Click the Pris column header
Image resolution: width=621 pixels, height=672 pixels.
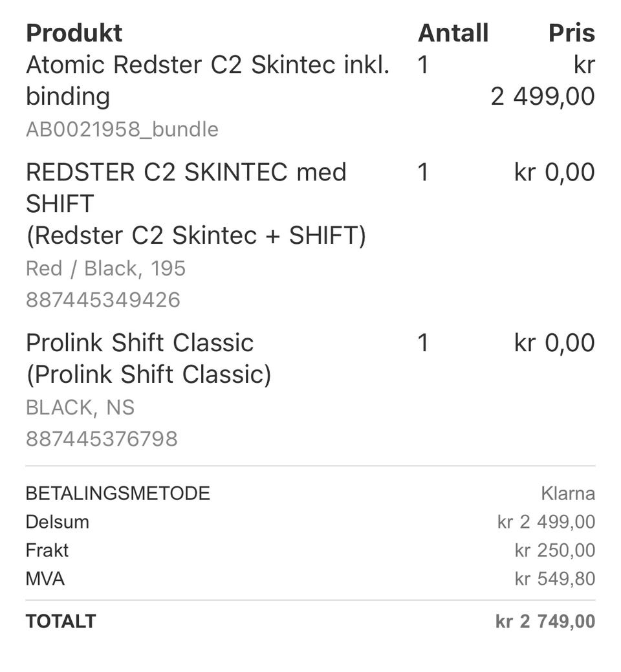tap(571, 32)
